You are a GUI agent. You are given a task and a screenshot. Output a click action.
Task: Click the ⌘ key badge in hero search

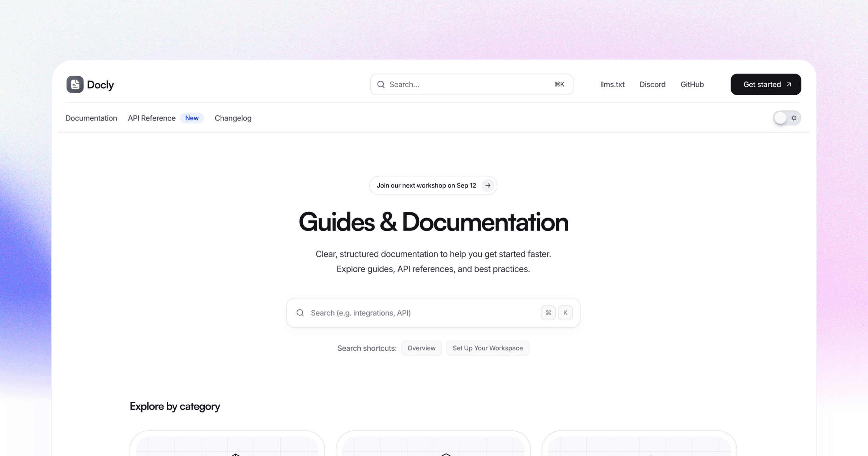[548, 313]
